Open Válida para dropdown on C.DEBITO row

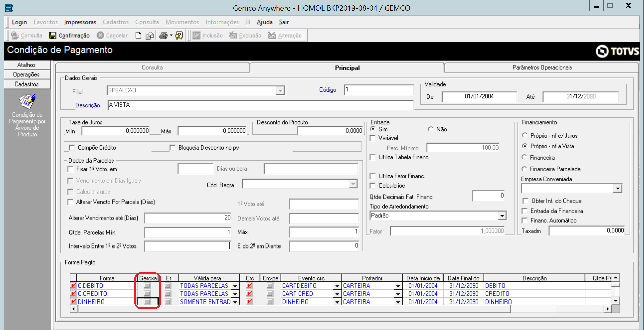(235, 286)
